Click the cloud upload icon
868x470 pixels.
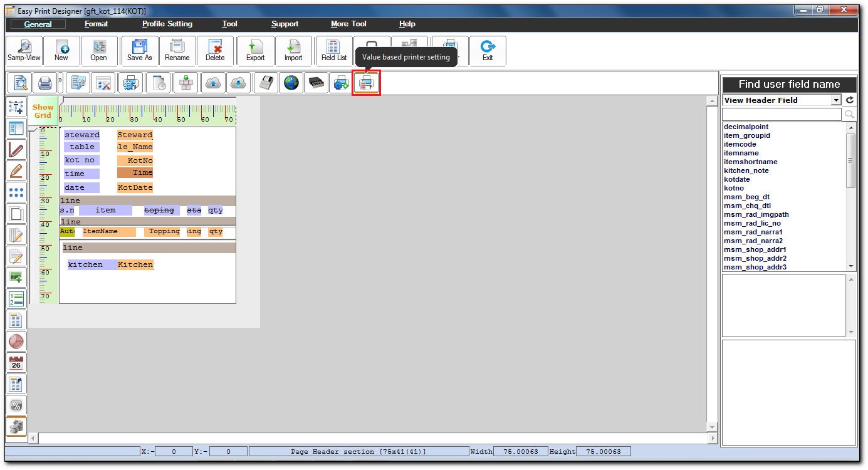click(214, 83)
